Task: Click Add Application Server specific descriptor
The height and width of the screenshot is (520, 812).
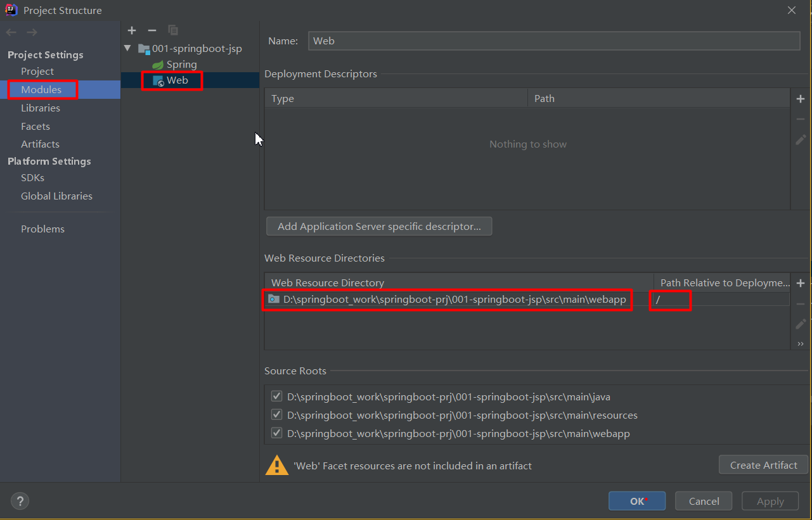Action: (x=379, y=226)
